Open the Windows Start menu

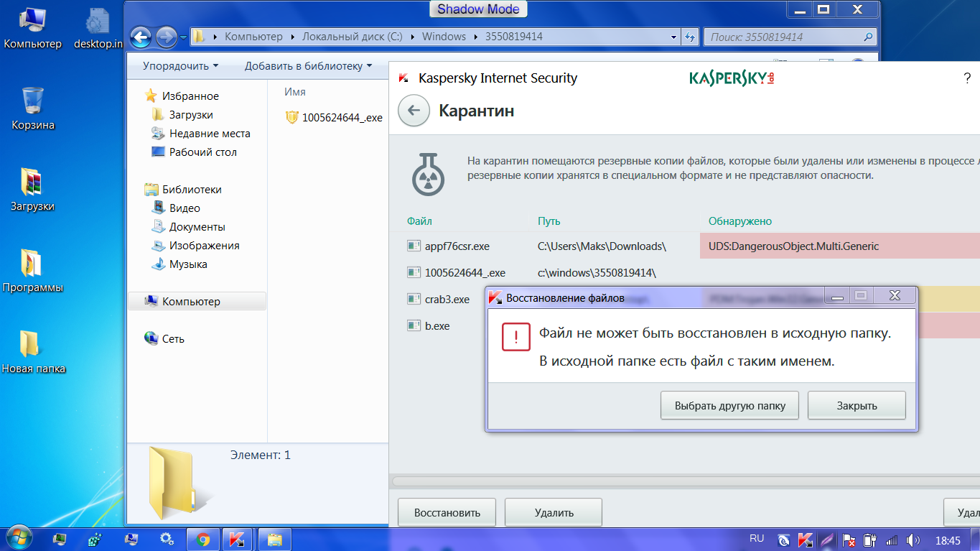[x=18, y=538]
